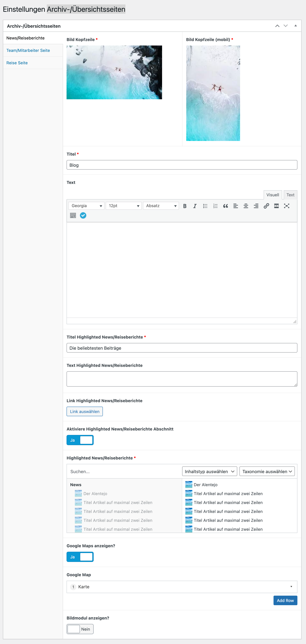Center align text in editor
Screen dimensions: 306x644
(246, 206)
